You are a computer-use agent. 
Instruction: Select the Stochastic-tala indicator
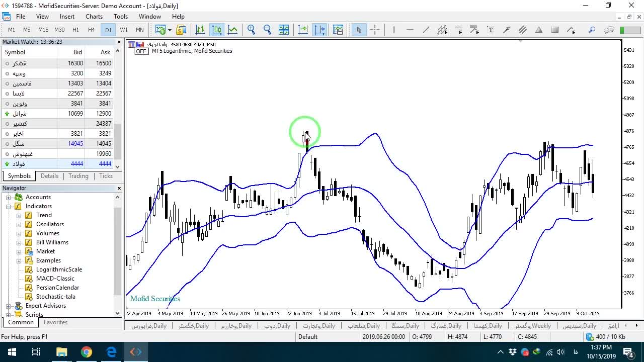tap(55, 297)
